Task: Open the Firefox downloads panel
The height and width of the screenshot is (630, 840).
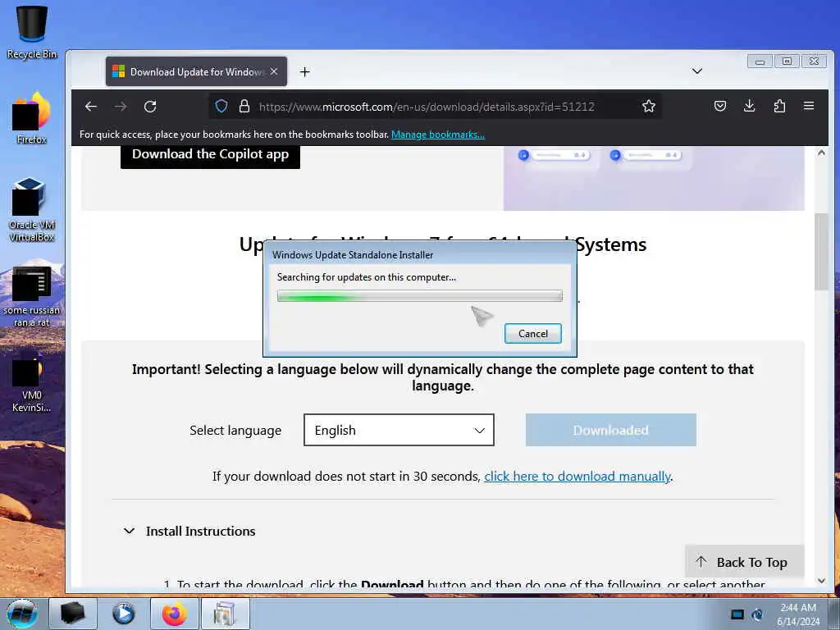Action: click(750, 106)
